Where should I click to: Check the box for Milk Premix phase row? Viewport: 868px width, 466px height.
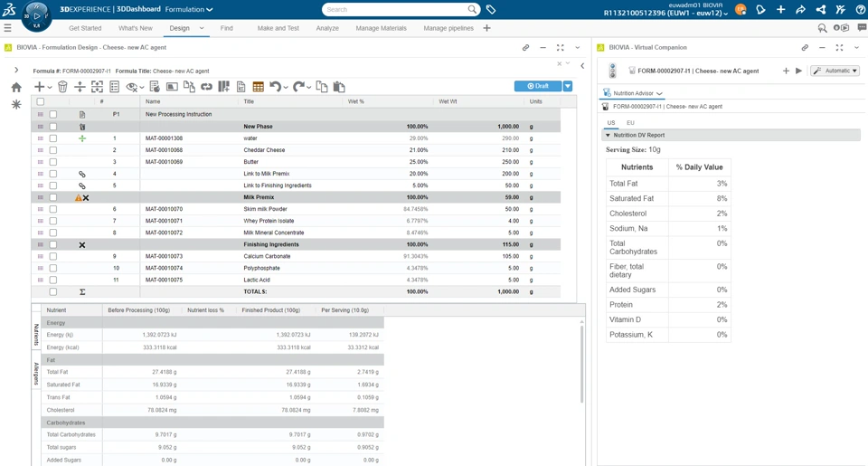53,197
